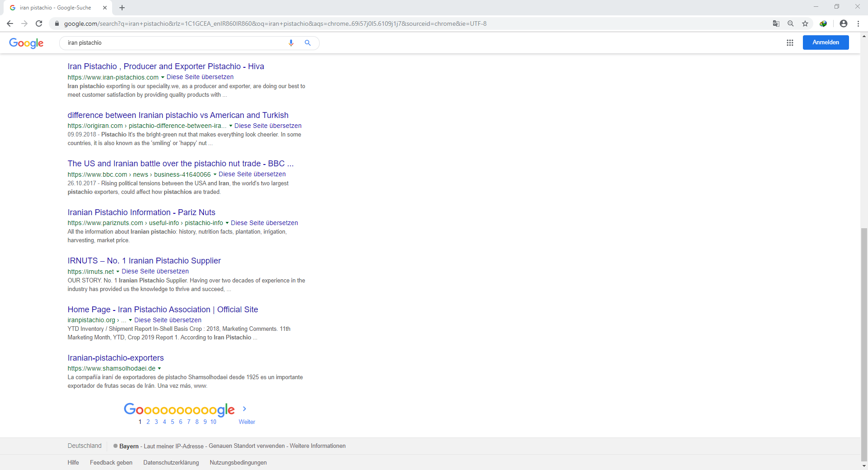Image resolution: width=868 pixels, height=470 pixels.
Task: Expand the dropdown arrow next to origiran.com URL
Action: (231, 126)
